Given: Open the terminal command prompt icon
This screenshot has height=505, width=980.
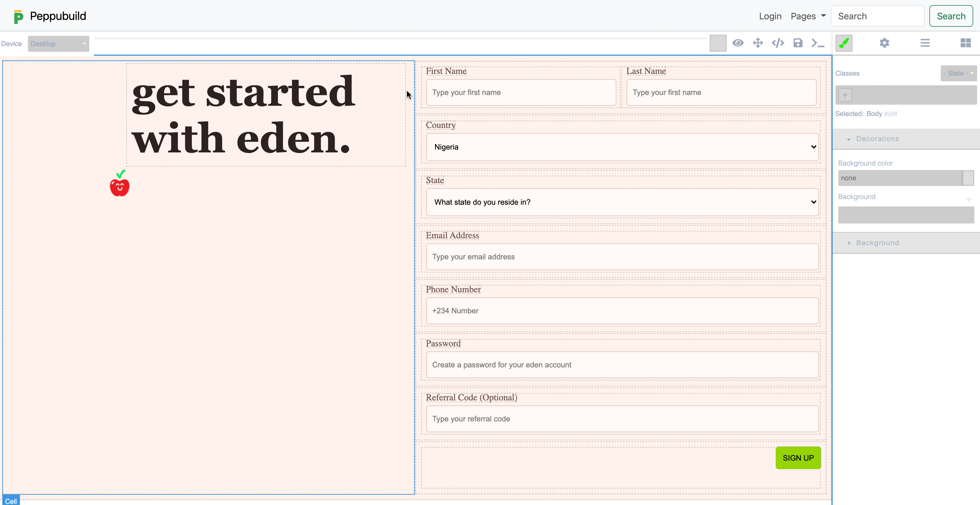Looking at the screenshot, I should (x=818, y=43).
